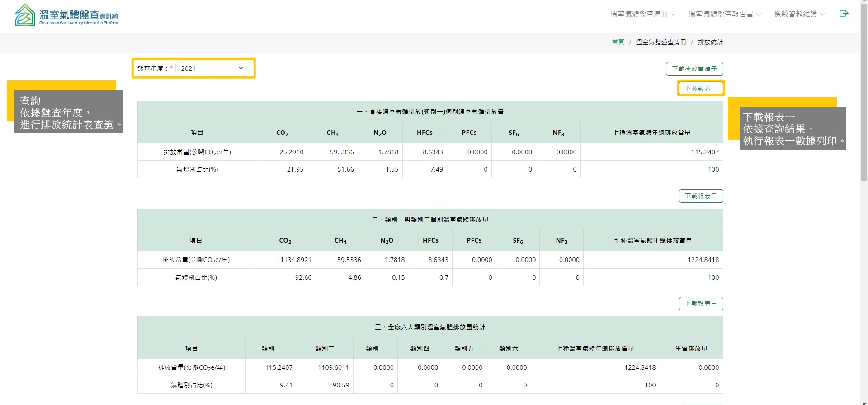Select the 溫室氣體盤查清冊 breadcrumb item

tap(660, 42)
